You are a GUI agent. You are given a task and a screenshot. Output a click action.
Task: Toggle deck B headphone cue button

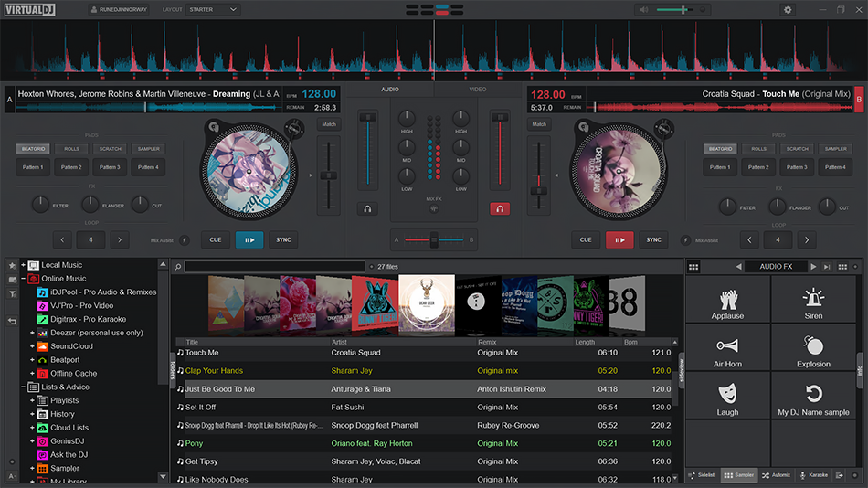[x=499, y=208]
